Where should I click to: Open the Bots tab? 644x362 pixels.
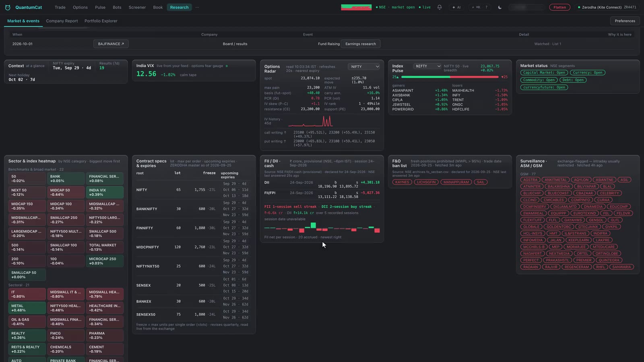point(117,7)
